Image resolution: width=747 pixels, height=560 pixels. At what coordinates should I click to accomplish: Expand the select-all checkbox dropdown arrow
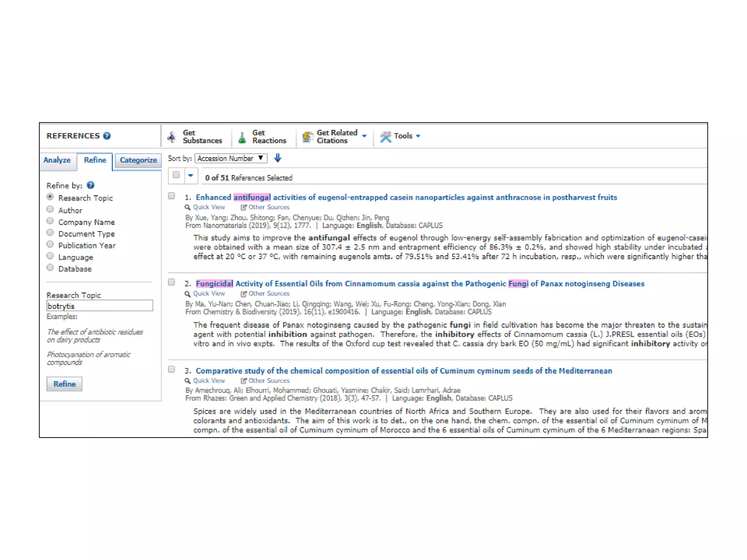pyautogui.click(x=190, y=176)
